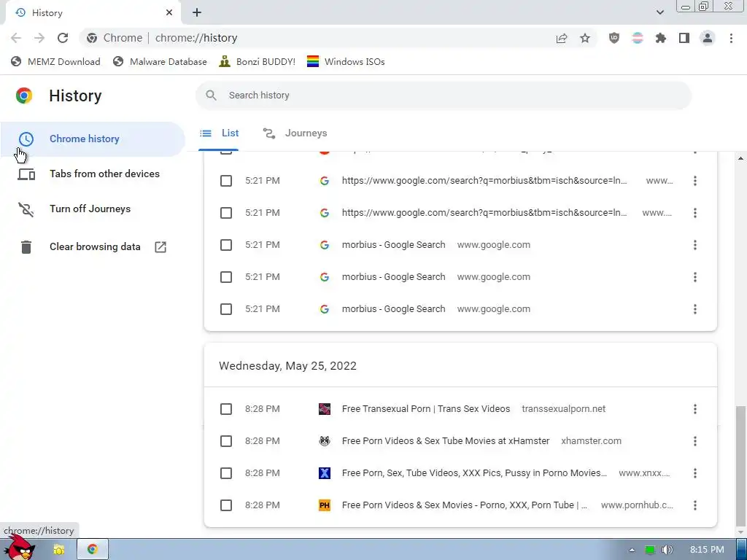Switch to the Journeys tab
Image resolution: width=747 pixels, height=560 pixels.
[295, 133]
